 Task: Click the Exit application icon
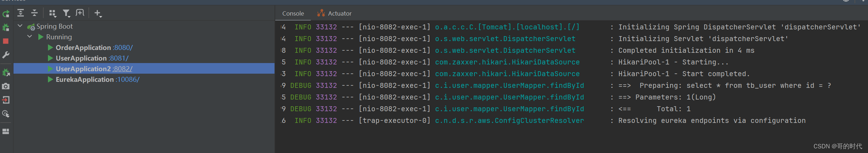pyautogui.click(x=6, y=100)
